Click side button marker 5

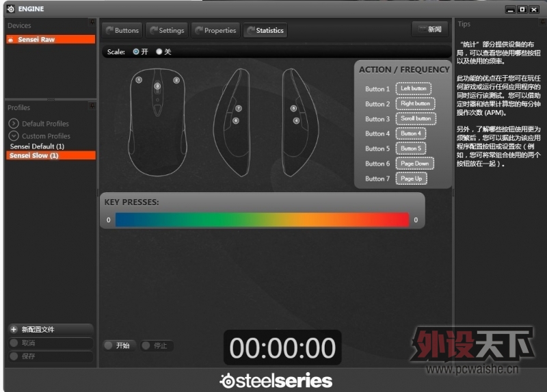(x=293, y=108)
